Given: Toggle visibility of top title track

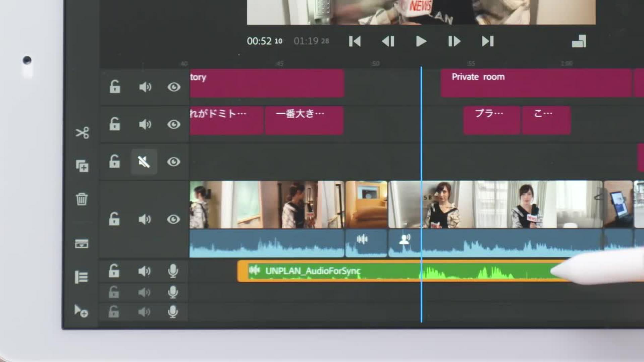Looking at the screenshot, I should [x=174, y=87].
